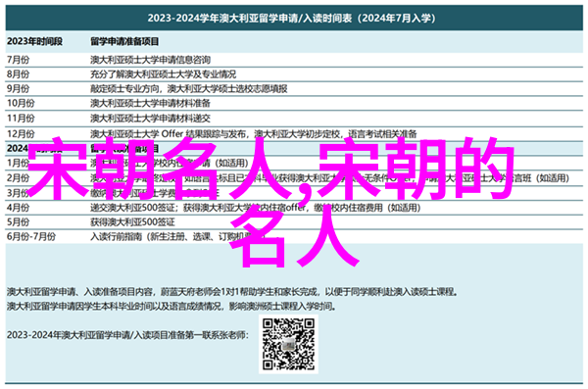Select the text '澳大利亚硕士大学申请信息咨询'

[x=150, y=59]
